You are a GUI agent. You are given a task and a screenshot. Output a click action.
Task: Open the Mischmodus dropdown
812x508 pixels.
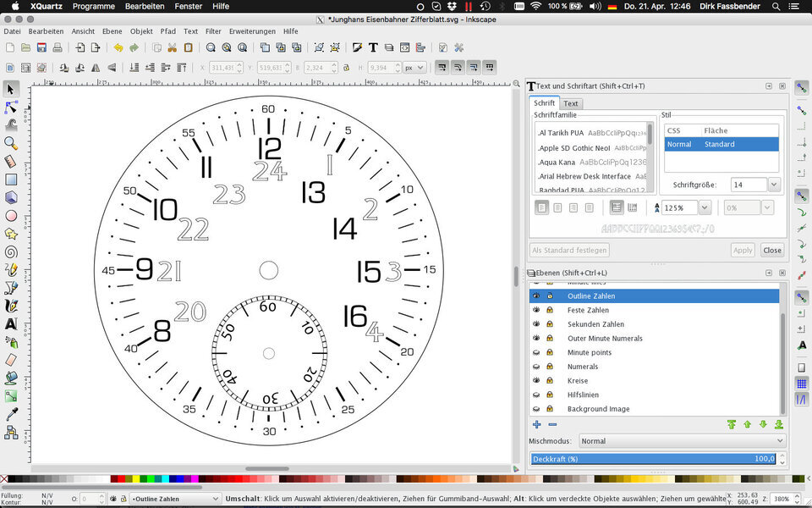tap(681, 440)
